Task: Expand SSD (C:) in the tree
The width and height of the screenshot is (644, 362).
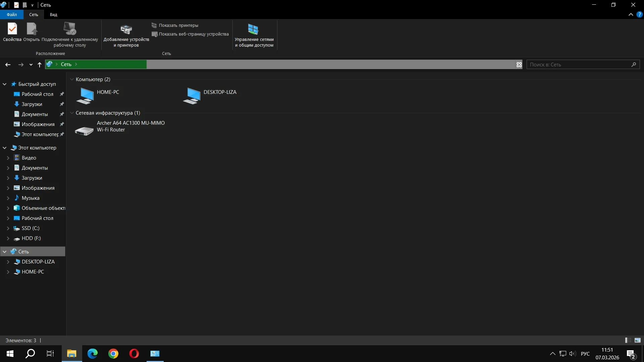Action: pyautogui.click(x=8, y=228)
